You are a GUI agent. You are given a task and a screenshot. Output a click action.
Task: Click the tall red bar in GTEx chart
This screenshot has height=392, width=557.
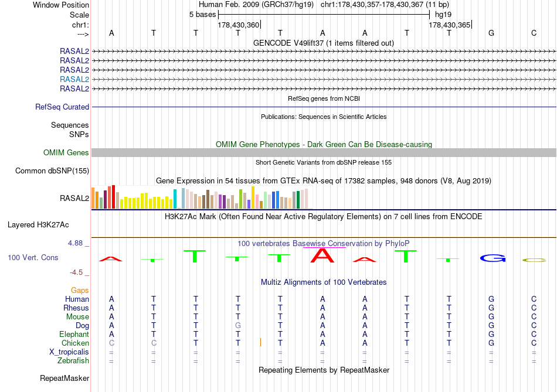113,197
